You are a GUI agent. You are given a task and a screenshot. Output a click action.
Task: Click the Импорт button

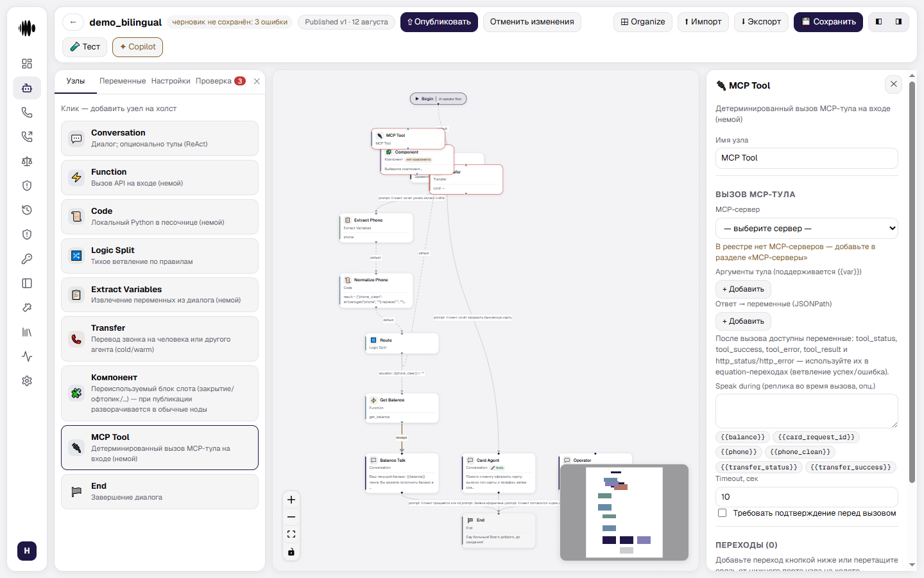point(703,22)
